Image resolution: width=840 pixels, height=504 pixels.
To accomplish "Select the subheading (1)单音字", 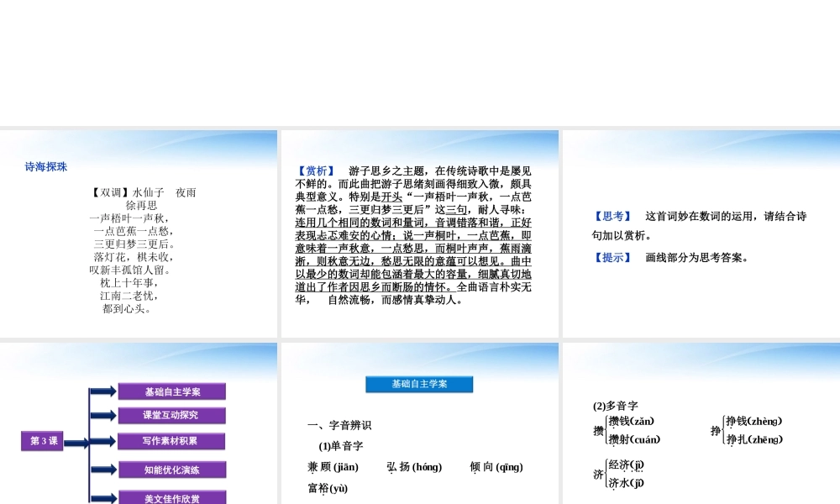I will tap(341, 446).
